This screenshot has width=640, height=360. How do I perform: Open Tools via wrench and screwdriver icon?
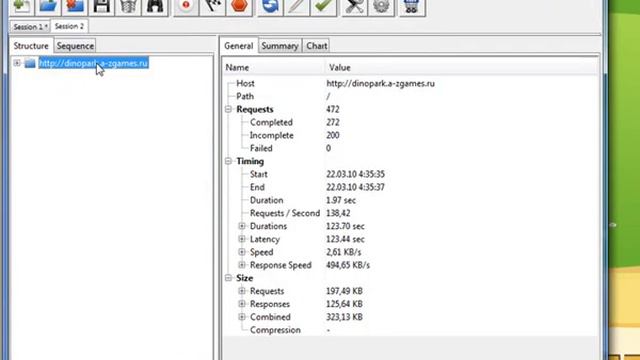(354, 6)
